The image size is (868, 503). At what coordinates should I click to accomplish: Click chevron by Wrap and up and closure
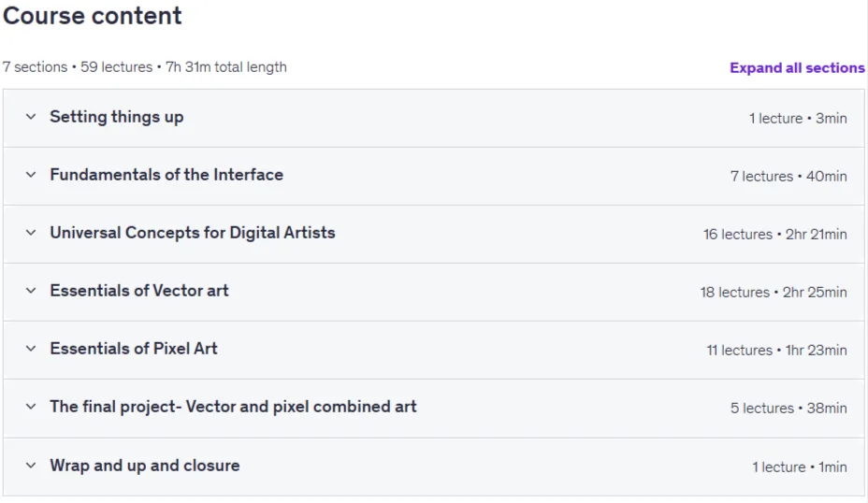(x=31, y=466)
